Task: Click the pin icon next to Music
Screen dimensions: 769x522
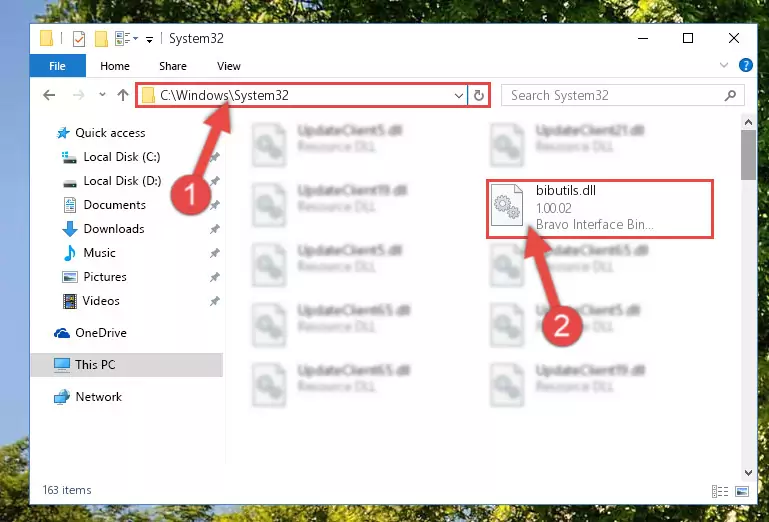Action: coord(214,253)
